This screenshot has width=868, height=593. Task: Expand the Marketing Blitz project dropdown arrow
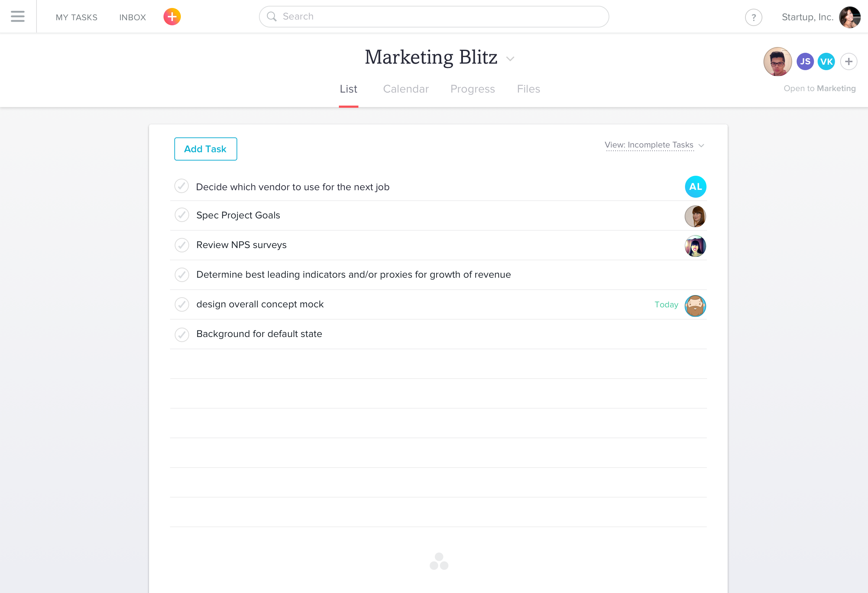(x=510, y=59)
